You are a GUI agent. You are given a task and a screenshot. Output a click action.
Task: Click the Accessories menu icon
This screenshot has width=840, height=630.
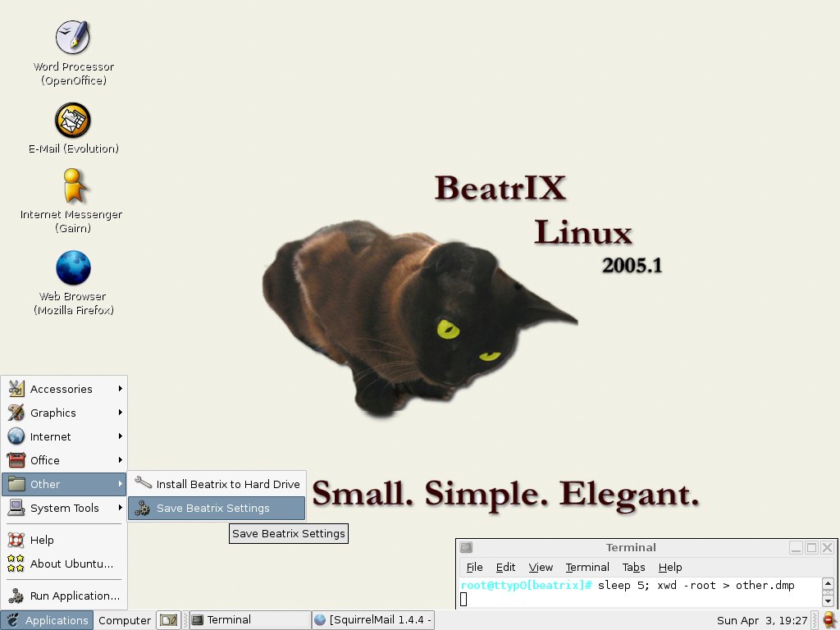(x=16, y=389)
